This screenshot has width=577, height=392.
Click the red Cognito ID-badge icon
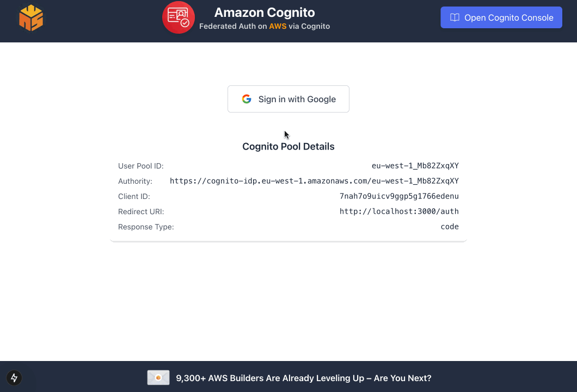click(x=179, y=17)
